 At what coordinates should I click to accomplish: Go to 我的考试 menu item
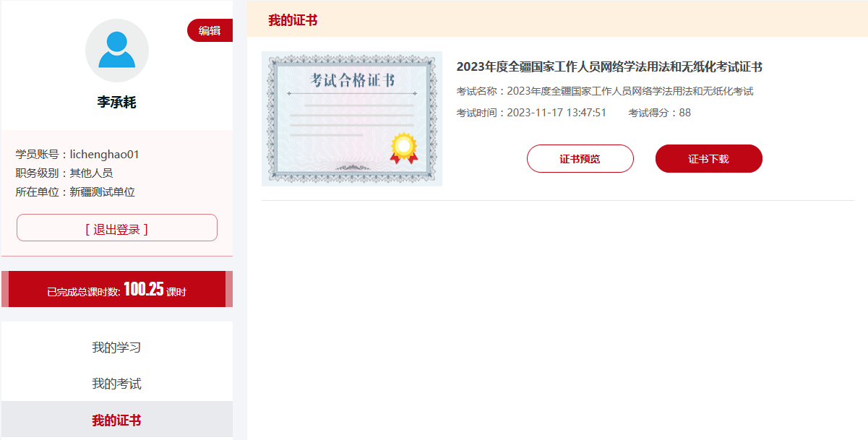tap(117, 384)
